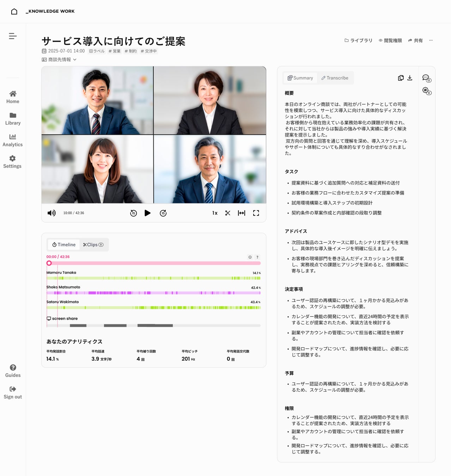Viewport: 451px width, 476px height.
Task: Click task 契約条件の草案作成と内部確認の段取り調整
Action: coord(336,213)
